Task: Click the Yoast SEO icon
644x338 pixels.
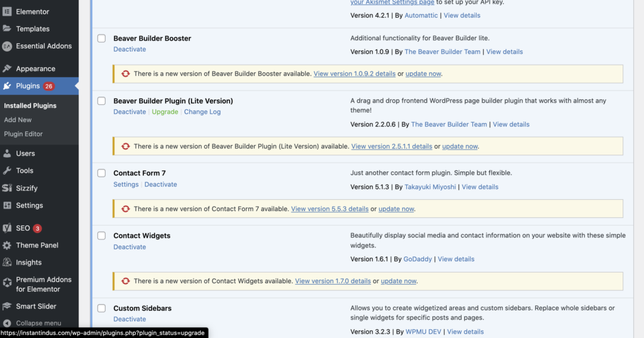Action: click(7, 228)
